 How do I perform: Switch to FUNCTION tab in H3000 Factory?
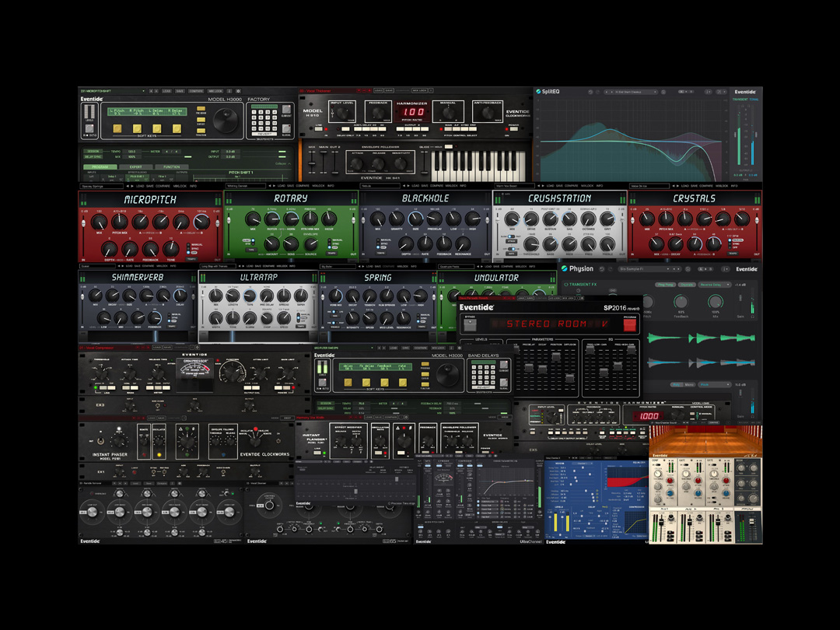[x=171, y=166]
